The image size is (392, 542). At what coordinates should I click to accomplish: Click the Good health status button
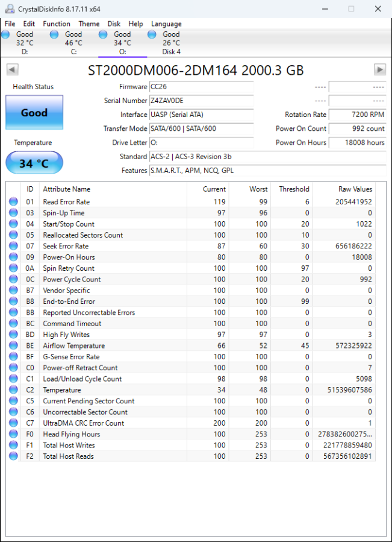[x=34, y=112]
